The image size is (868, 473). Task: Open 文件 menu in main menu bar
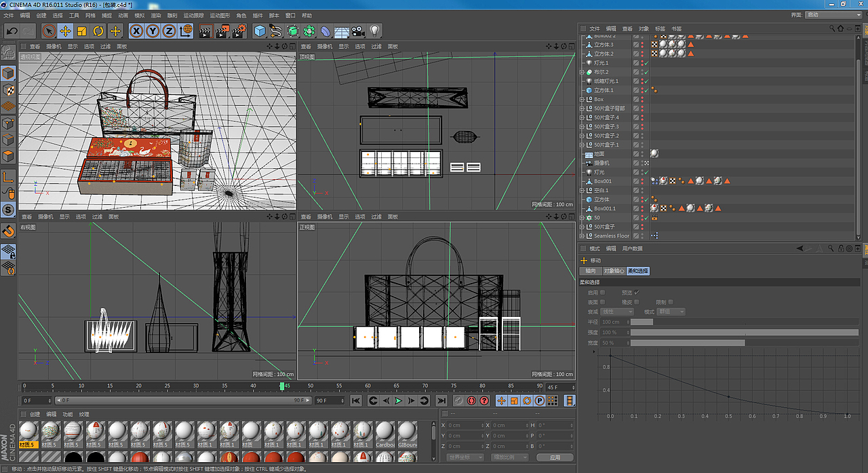click(x=9, y=15)
